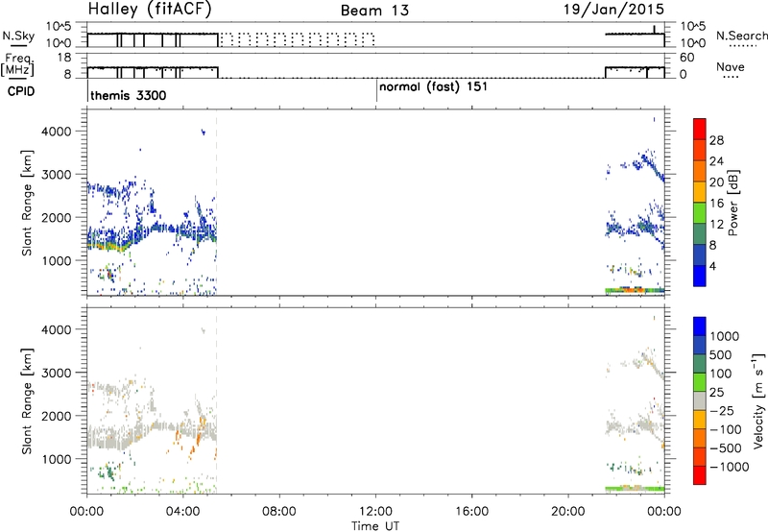768x532 pixels.
Task: Click the '16:00' time axis label
Action: (471, 512)
